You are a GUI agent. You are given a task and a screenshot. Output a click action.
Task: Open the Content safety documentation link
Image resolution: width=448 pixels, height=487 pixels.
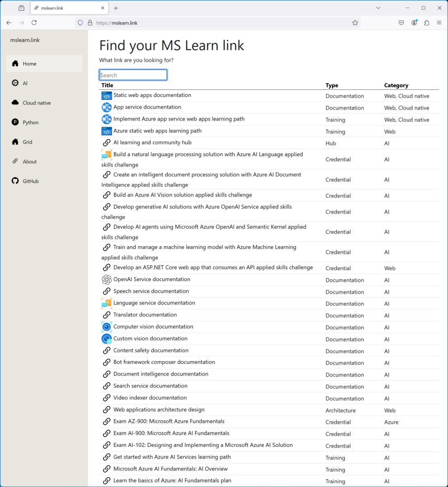click(151, 350)
